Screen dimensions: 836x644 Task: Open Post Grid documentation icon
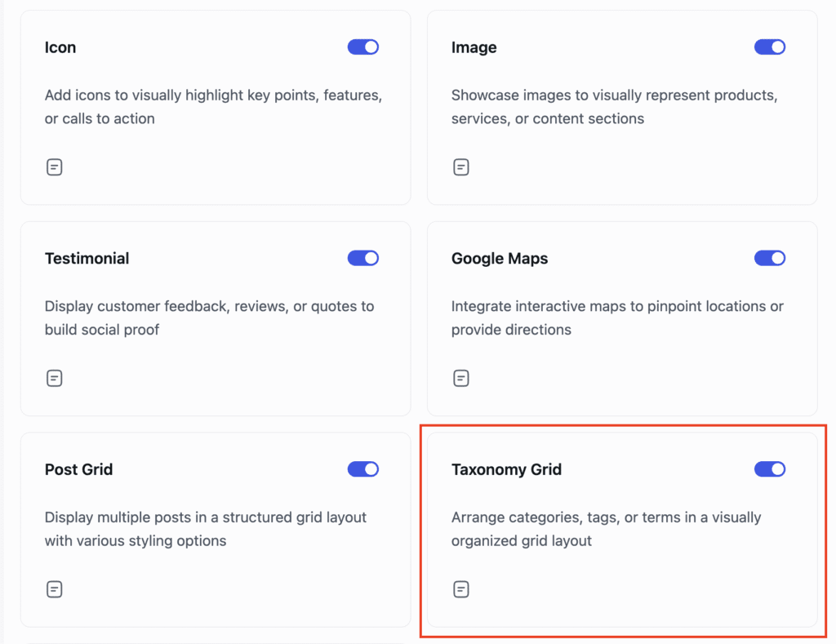click(55, 589)
